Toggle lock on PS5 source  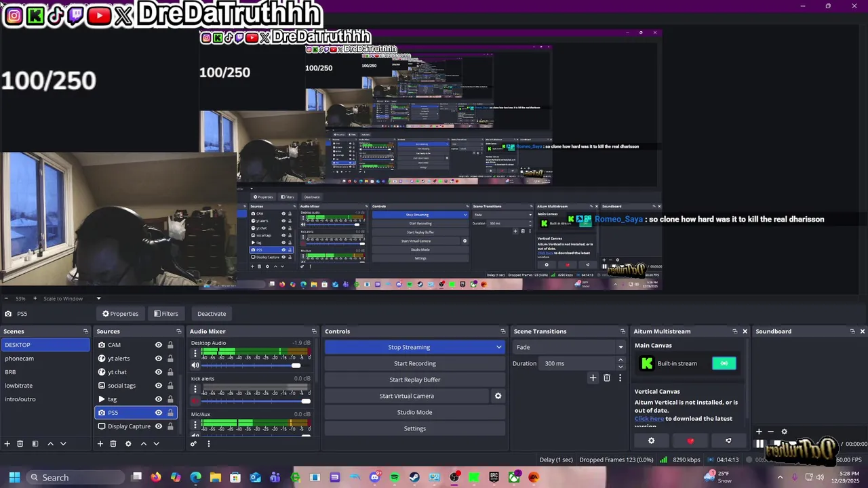(x=170, y=413)
